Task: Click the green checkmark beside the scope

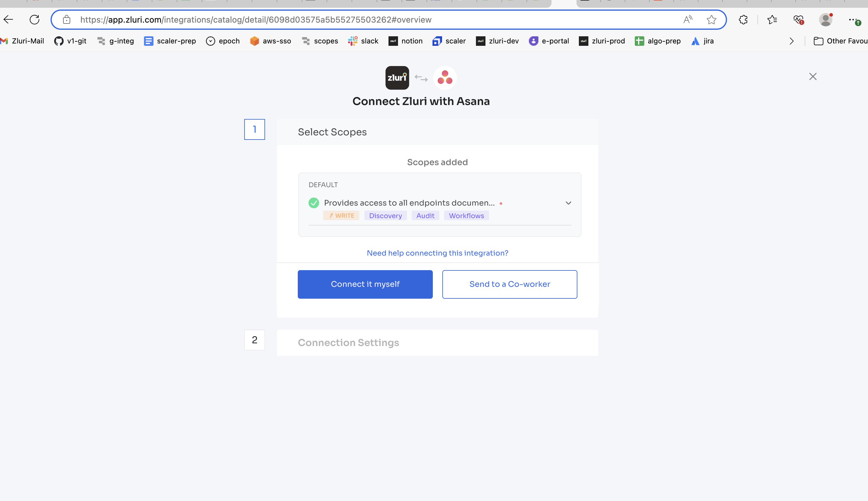Action: [314, 203]
